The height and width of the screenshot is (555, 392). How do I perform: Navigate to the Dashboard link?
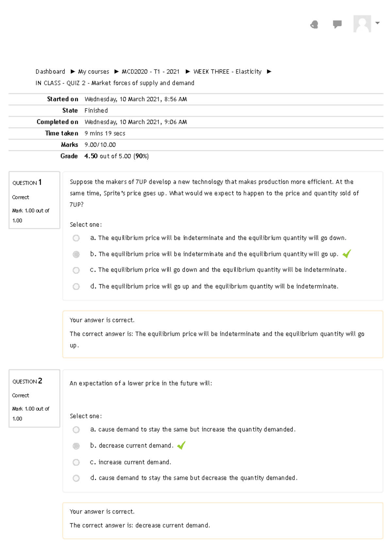click(50, 72)
